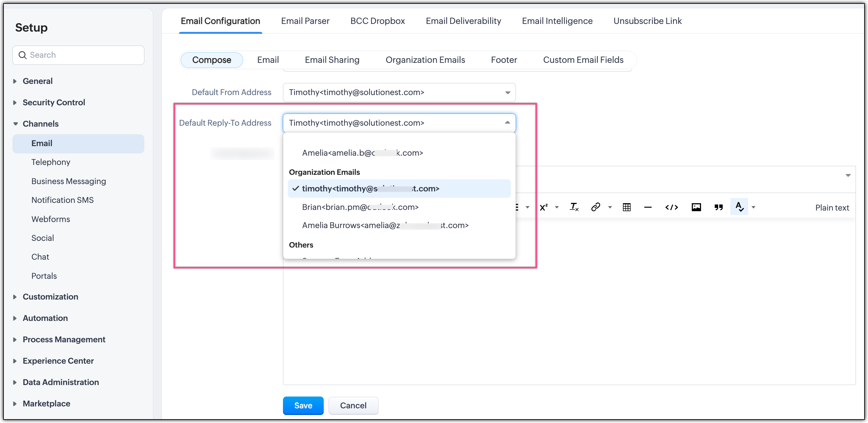The image size is (868, 423).
Task: Click the insert image icon
Action: (x=697, y=207)
